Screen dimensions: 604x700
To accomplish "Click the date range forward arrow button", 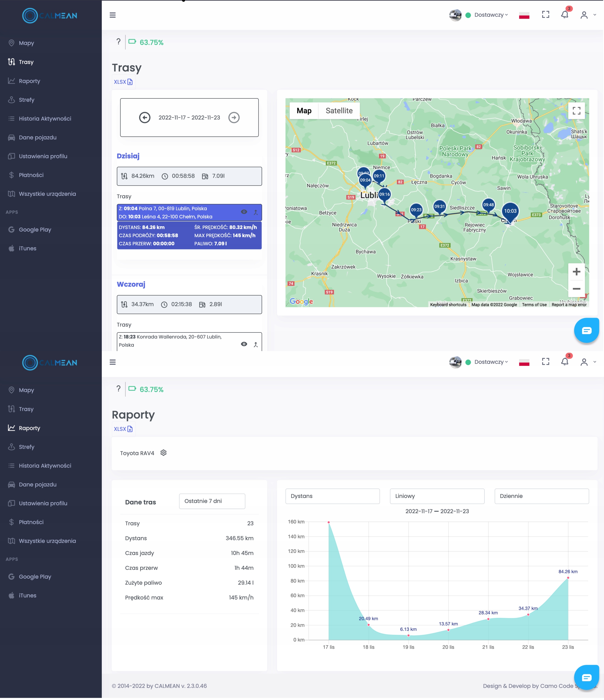I will (234, 117).
